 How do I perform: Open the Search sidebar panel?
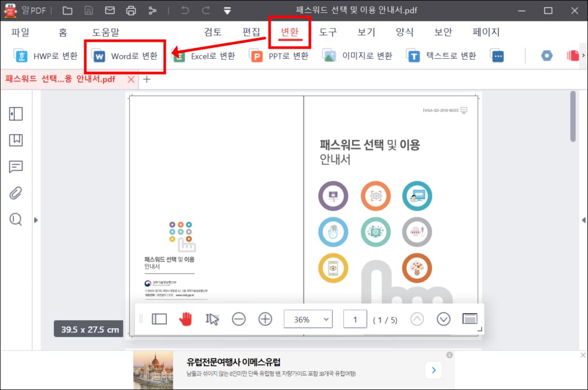16,219
